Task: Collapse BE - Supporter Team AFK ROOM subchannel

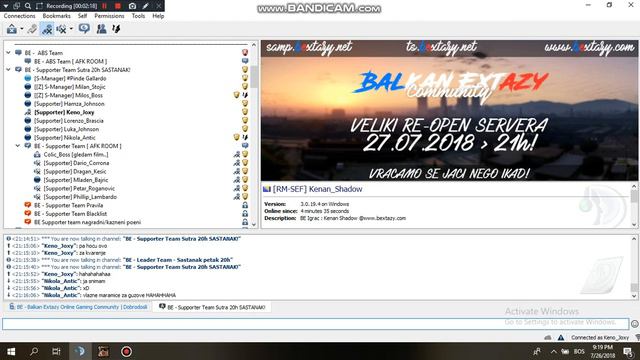Action: pyautogui.click(x=18, y=146)
